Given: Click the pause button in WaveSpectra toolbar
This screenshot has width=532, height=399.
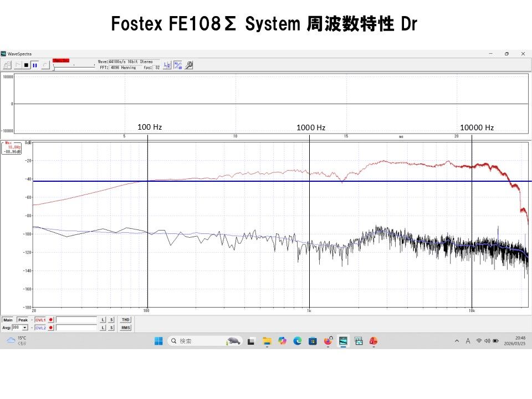Looking at the screenshot, I should coord(34,65).
